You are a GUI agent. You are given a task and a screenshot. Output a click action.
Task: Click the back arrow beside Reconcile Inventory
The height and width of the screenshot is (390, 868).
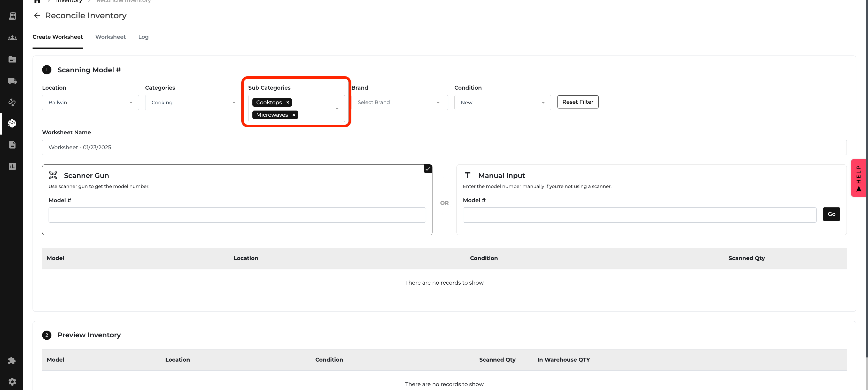(x=37, y=15)
